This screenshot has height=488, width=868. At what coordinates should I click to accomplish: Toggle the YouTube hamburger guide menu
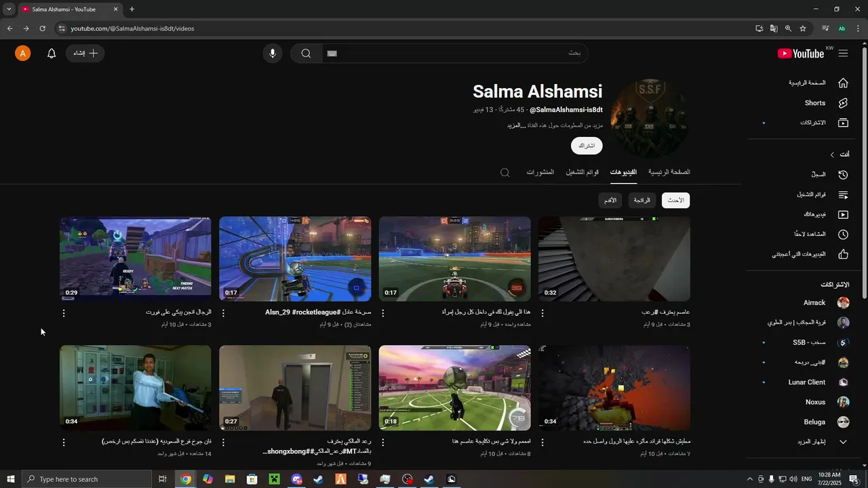tap(843, 54)
